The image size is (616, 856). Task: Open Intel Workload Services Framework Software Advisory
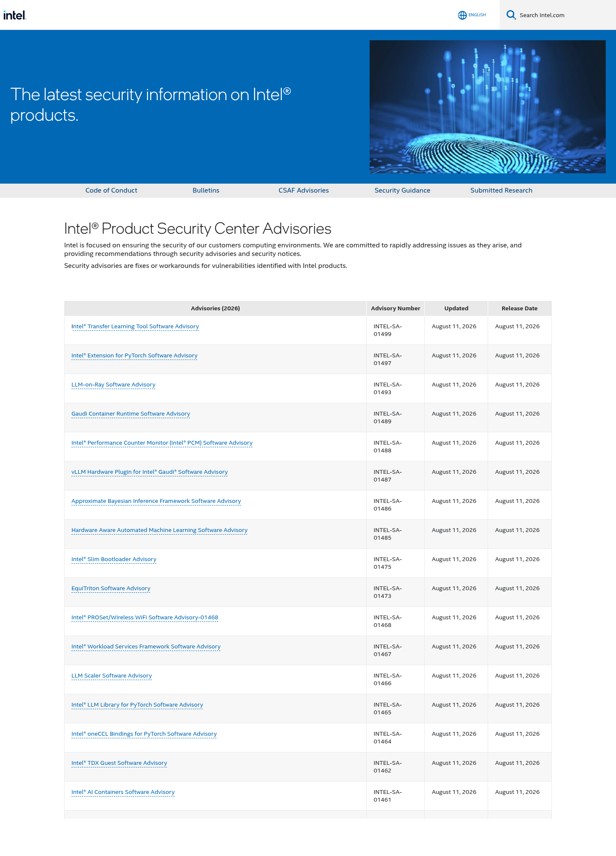click(146, 647)
